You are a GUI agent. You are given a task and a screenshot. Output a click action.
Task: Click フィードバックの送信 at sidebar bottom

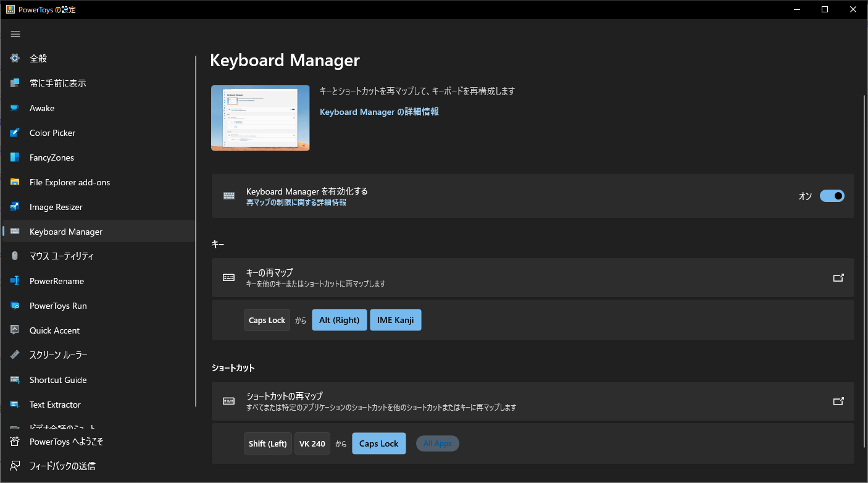coord(62,466)
